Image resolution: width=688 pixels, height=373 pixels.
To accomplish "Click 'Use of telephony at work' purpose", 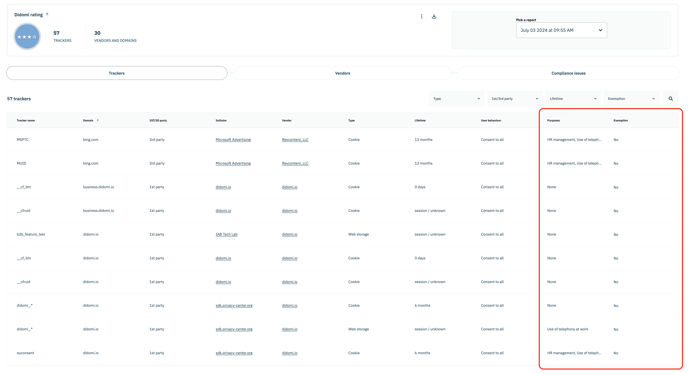I will 567,329.
